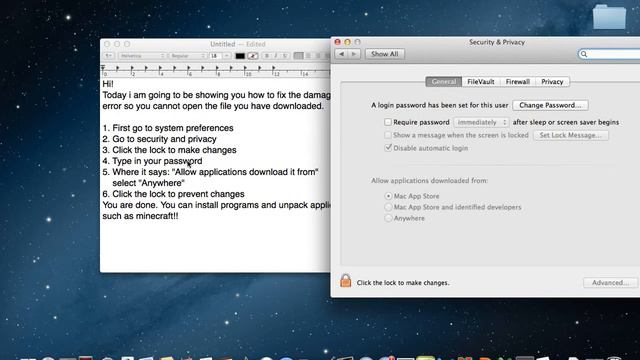Open the Advanced settings button

(x=610, y=282)
